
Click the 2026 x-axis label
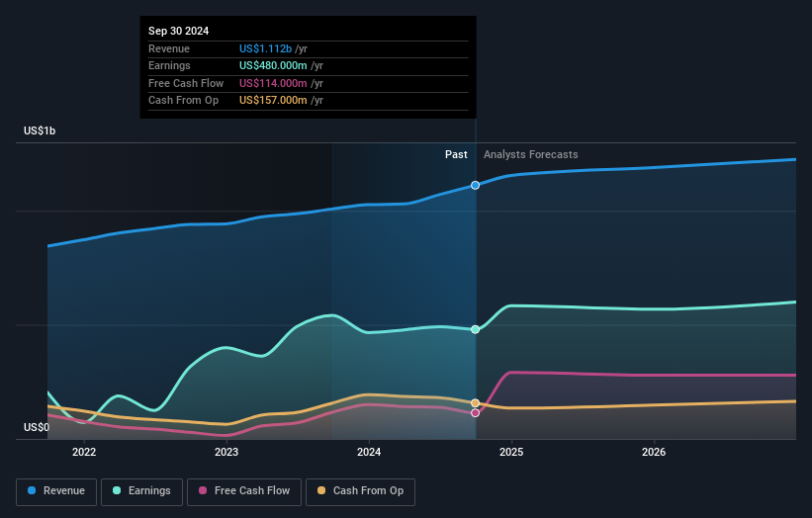(654, 452)
